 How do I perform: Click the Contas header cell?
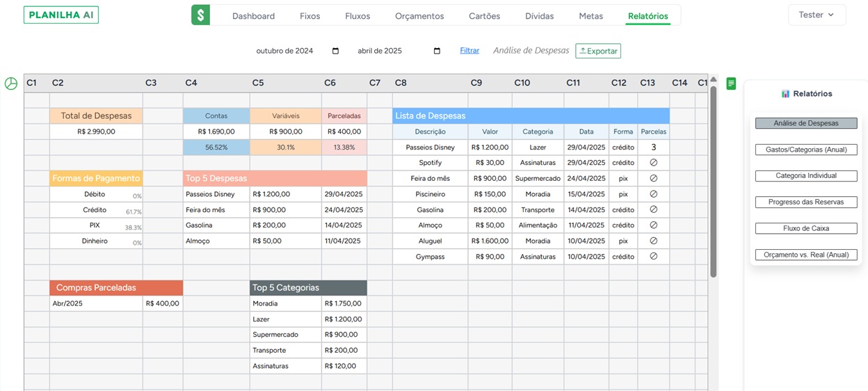point(216,116)
